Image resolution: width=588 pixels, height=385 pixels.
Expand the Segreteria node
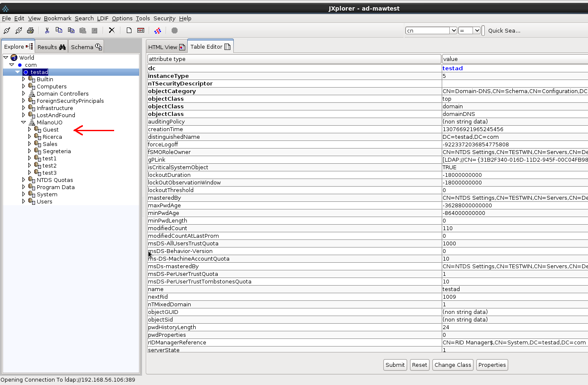(x=30, y=151)
